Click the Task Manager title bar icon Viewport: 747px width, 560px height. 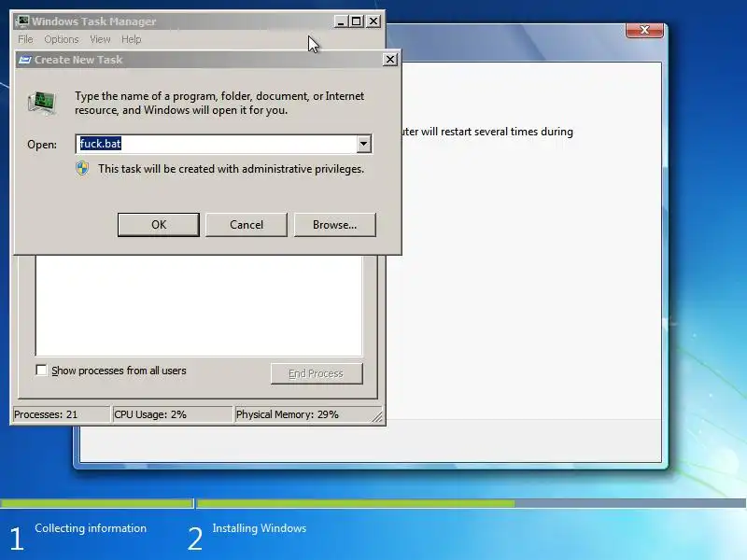[x=22, y=21]
